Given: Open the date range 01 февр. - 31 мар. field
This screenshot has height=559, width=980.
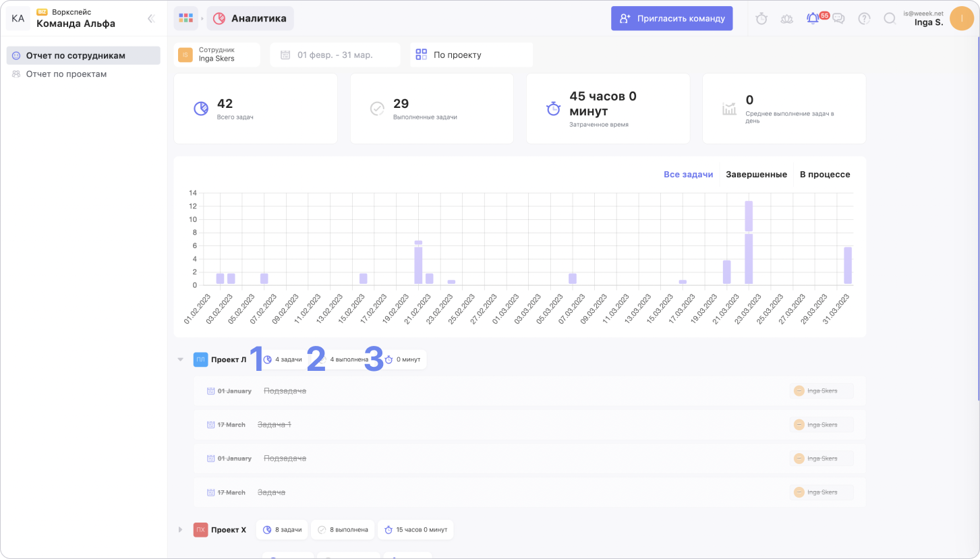Looking at the screenshot, I should click(x=335, y=55).
